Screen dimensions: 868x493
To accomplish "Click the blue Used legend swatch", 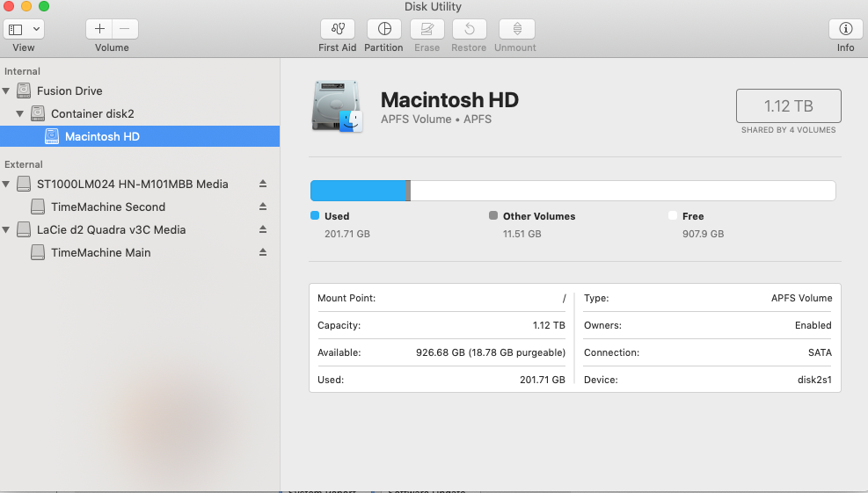I will pos(315,215).
